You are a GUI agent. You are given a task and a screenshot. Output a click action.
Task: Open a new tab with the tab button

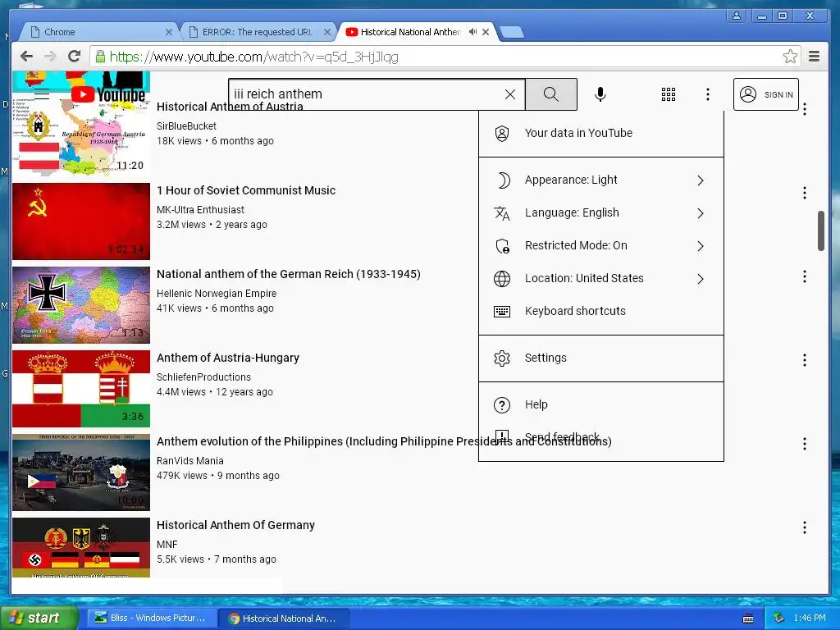pyautogui.click(x=512, y=32)
